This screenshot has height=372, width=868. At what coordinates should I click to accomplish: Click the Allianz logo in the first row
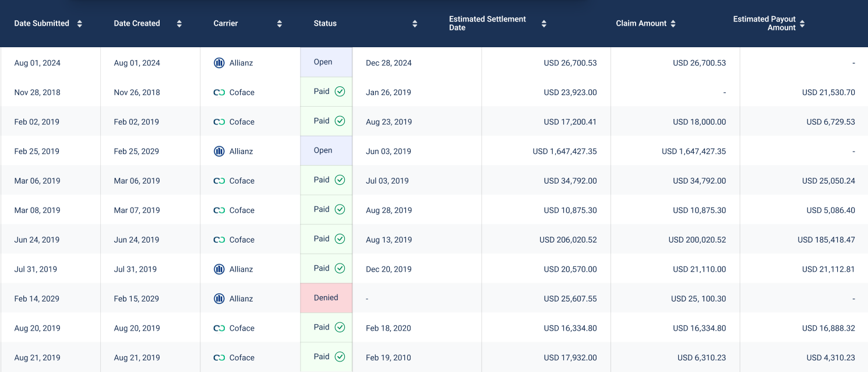tap(219, 63)
